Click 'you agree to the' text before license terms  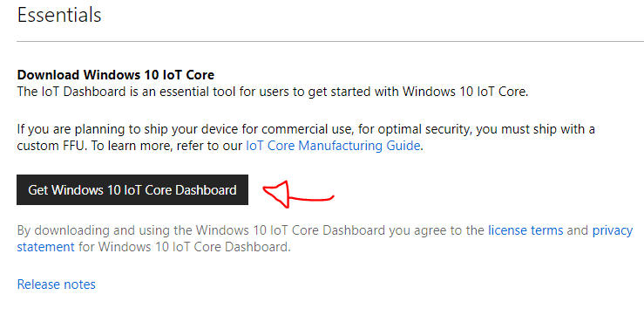click(437, 230)
